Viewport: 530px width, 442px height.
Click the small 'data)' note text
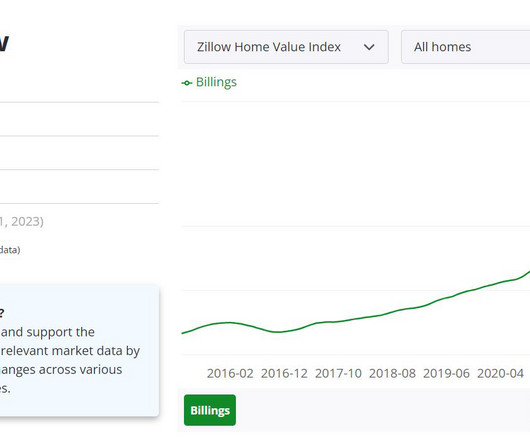tap(10, 250)
